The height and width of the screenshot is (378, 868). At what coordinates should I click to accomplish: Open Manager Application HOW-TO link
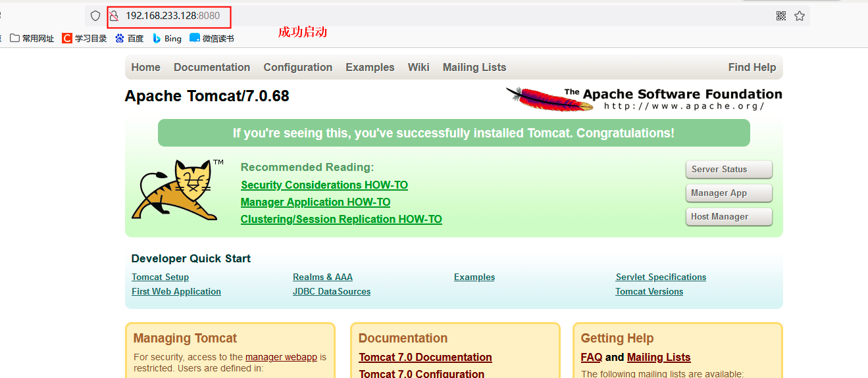click(x=315, y=202)
